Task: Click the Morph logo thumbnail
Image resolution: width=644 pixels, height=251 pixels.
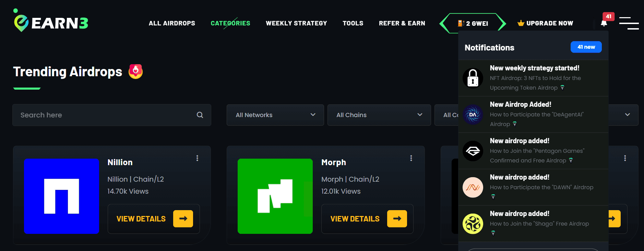Action: 275,196
